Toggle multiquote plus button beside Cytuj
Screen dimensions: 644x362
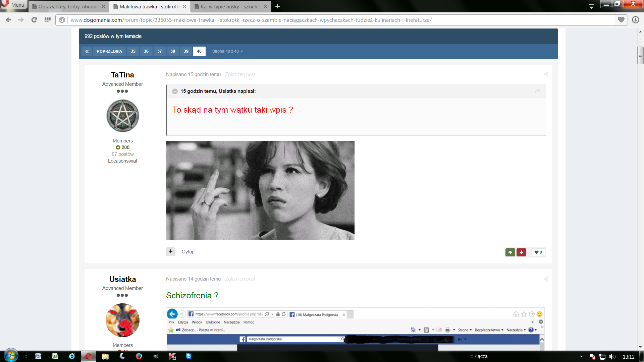click(x=170, y=251)
